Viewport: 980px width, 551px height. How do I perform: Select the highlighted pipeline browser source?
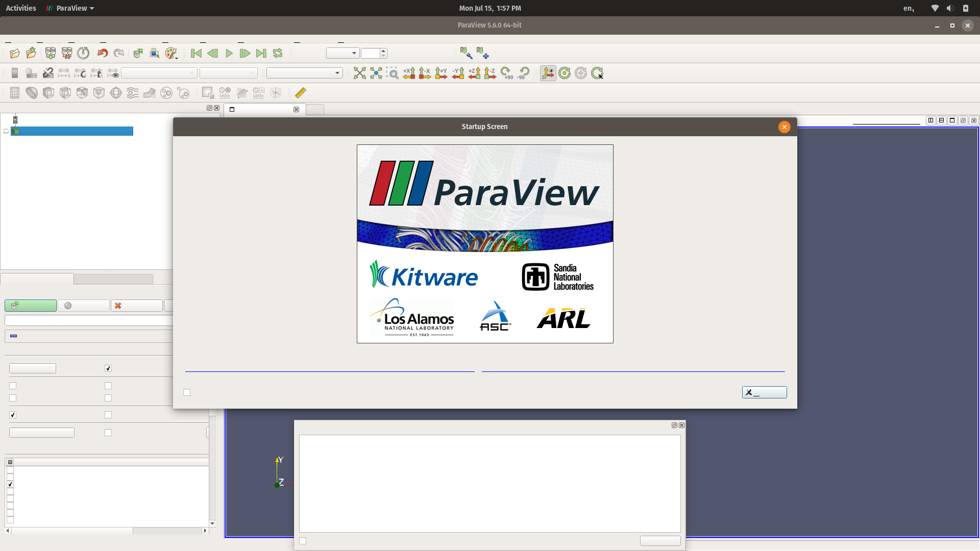click(72, 131)
